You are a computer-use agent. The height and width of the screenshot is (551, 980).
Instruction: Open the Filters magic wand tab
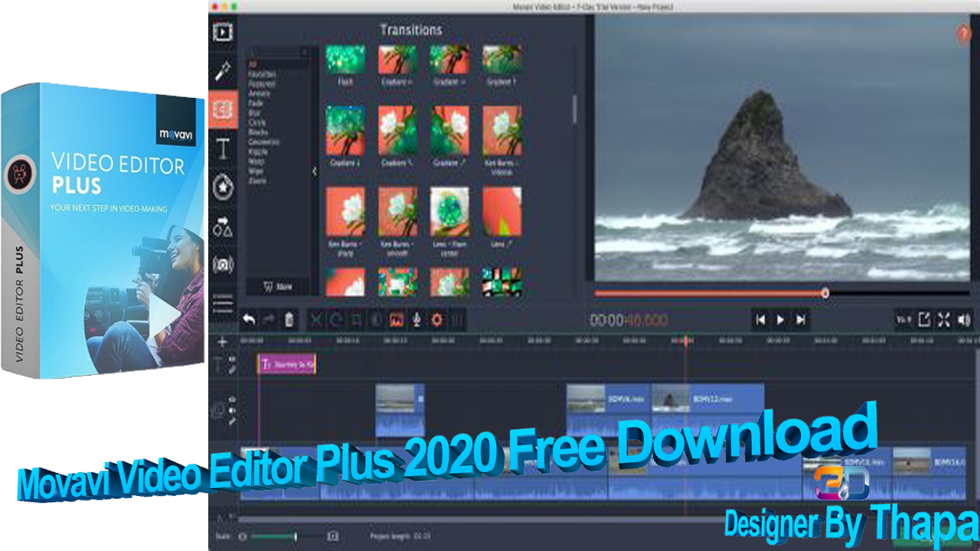223,71
